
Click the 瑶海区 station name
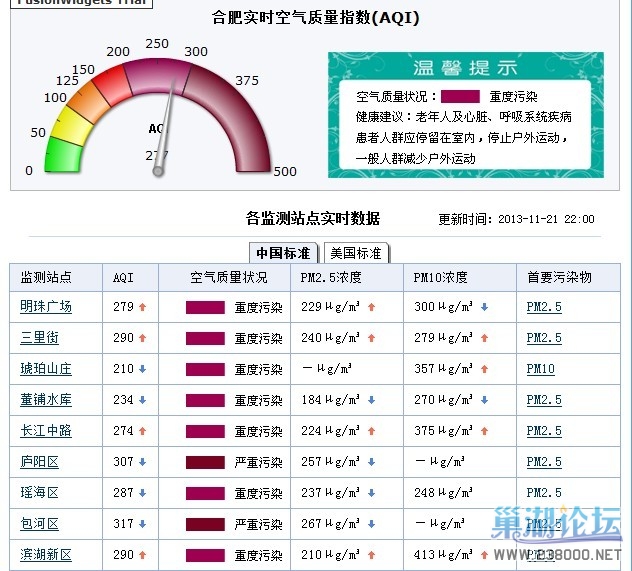[40, 493]
